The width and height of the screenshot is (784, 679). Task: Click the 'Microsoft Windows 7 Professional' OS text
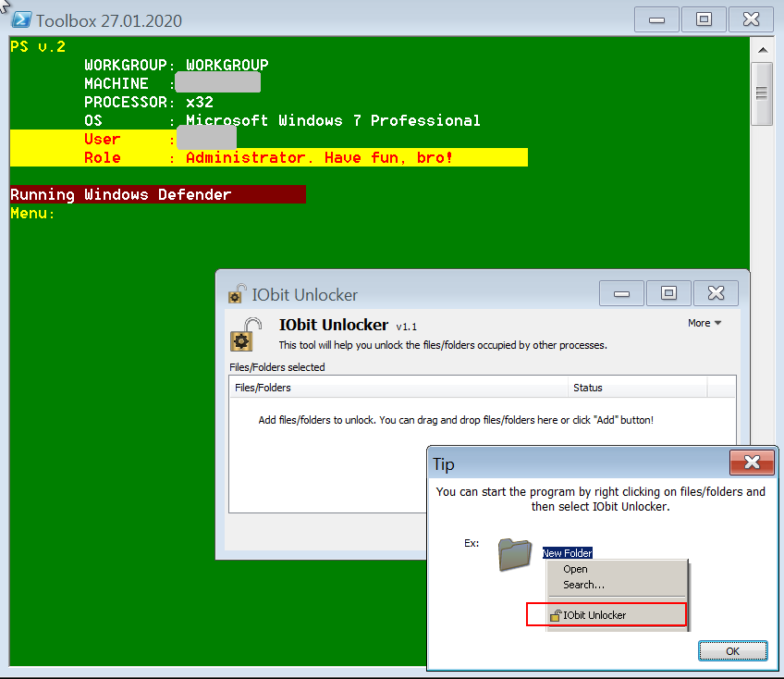tap(333, 120)
